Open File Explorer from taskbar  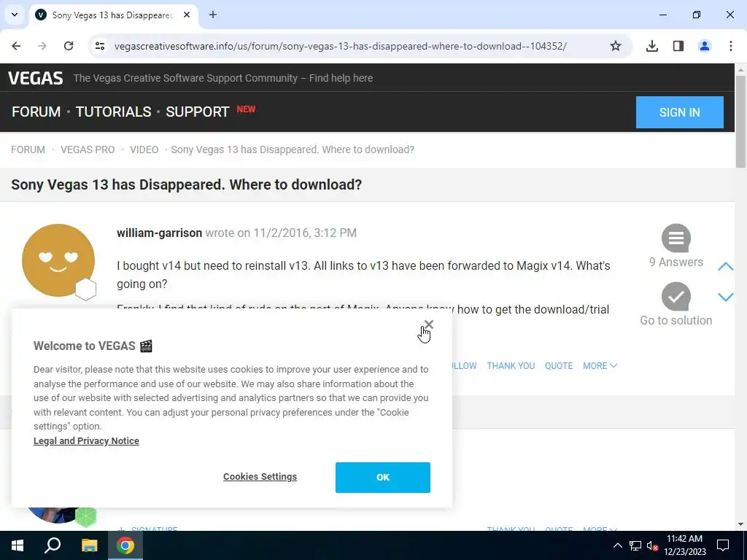click(89, 545)
